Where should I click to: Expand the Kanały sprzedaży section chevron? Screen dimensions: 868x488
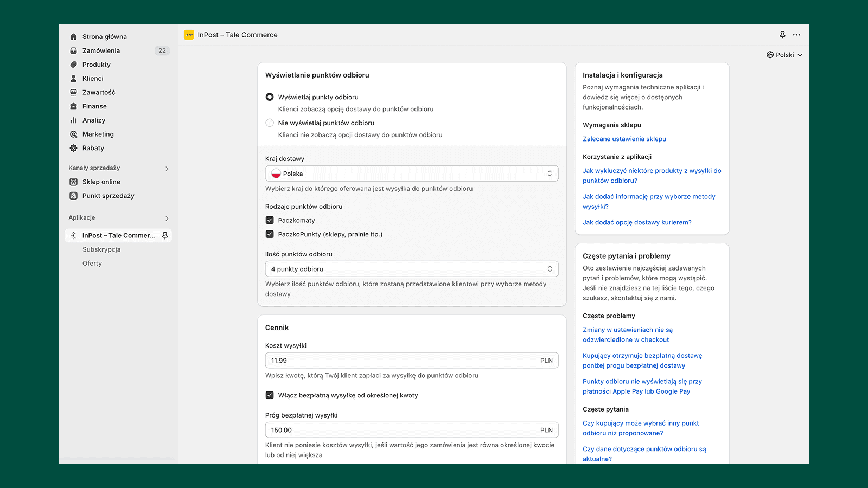pyautogui.click(x=167, y=169)
